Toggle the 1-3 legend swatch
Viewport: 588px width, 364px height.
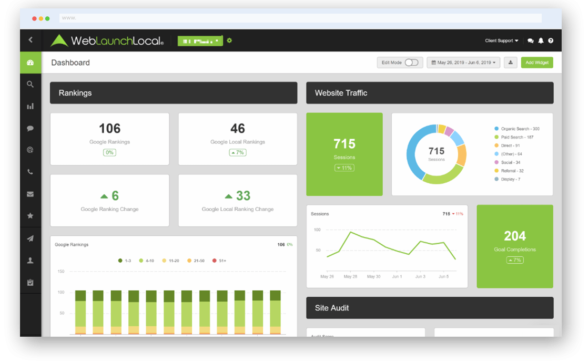pos(120,261)
